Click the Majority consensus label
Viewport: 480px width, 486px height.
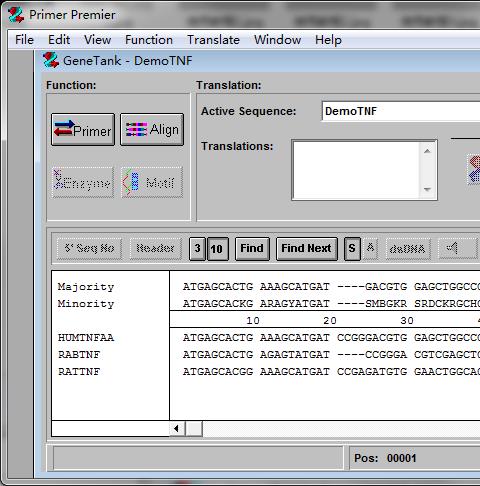click(x=86, y=287)
